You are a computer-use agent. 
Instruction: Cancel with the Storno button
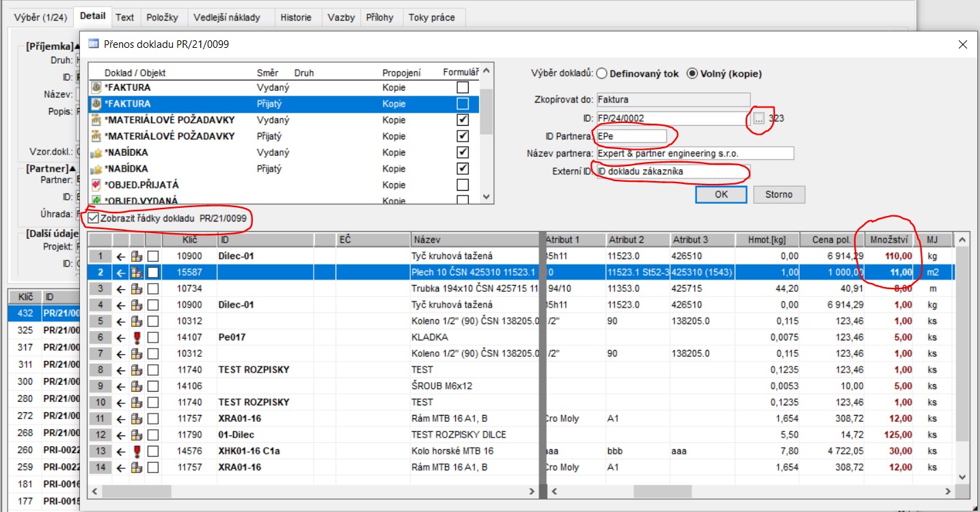tap(779, 194)
